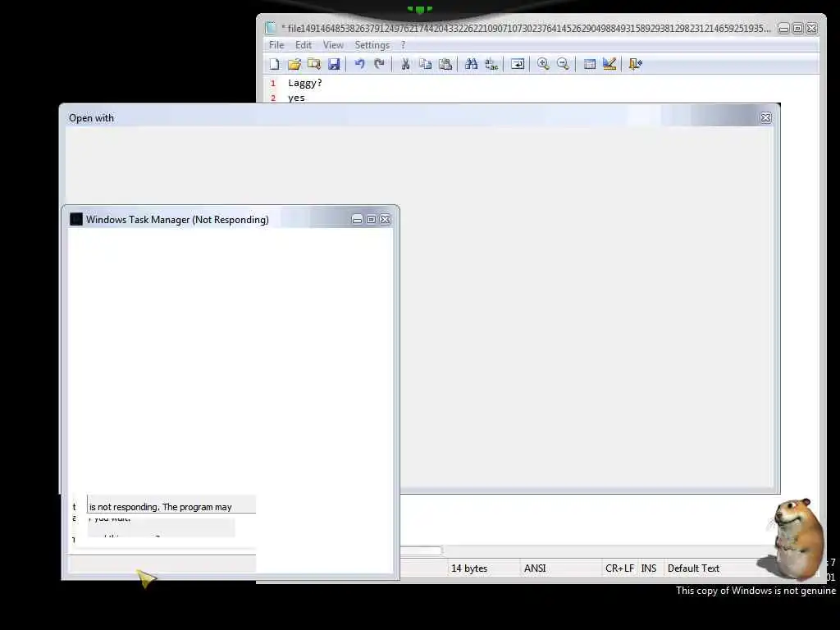840x630 pixels.
Task: Close the Windows Task Manager window
Action: pyautogui.click(x=386, y=219)
